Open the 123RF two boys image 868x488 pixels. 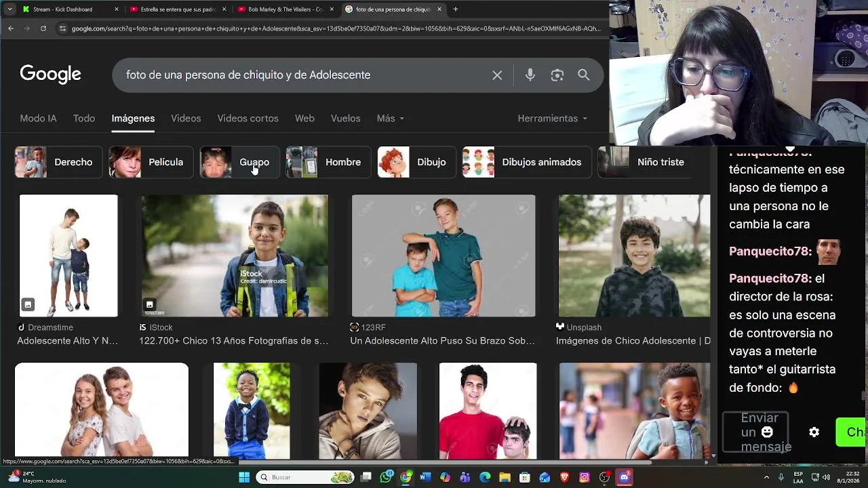coord(443,256)
